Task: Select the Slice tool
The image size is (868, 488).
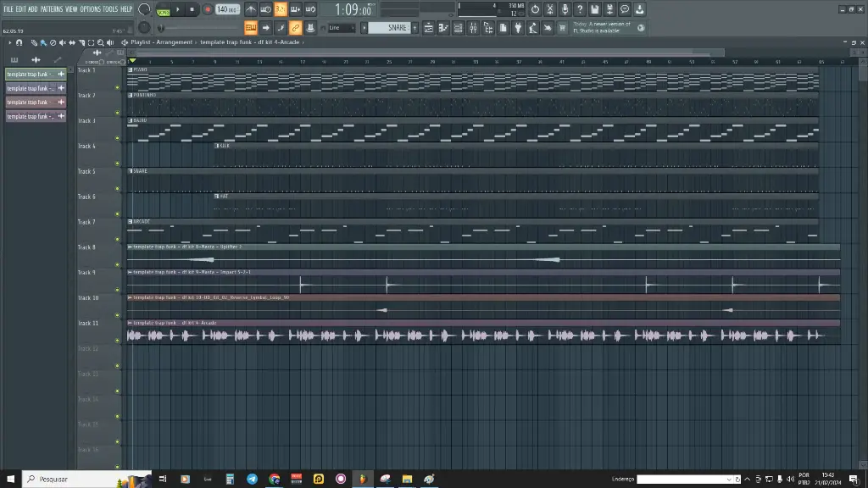Action: coord(81,42)
